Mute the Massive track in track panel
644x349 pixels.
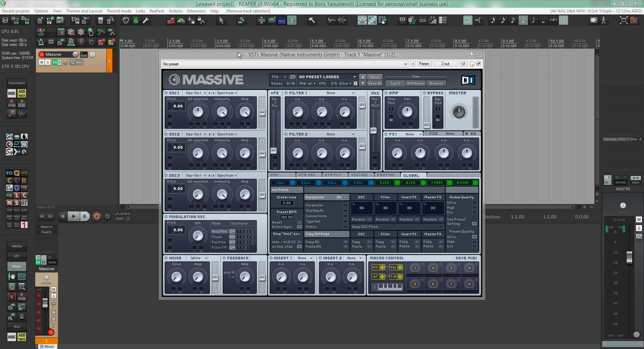[42, 62]
